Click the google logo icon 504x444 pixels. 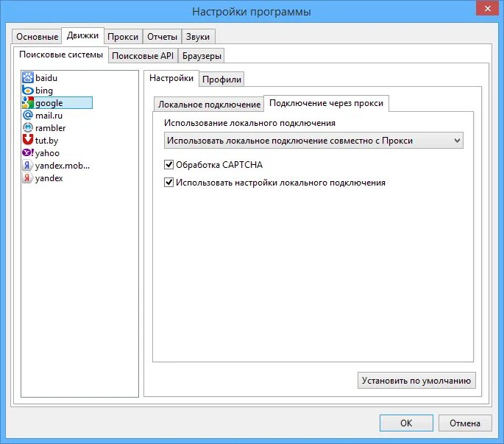click(x=28, y=102)
